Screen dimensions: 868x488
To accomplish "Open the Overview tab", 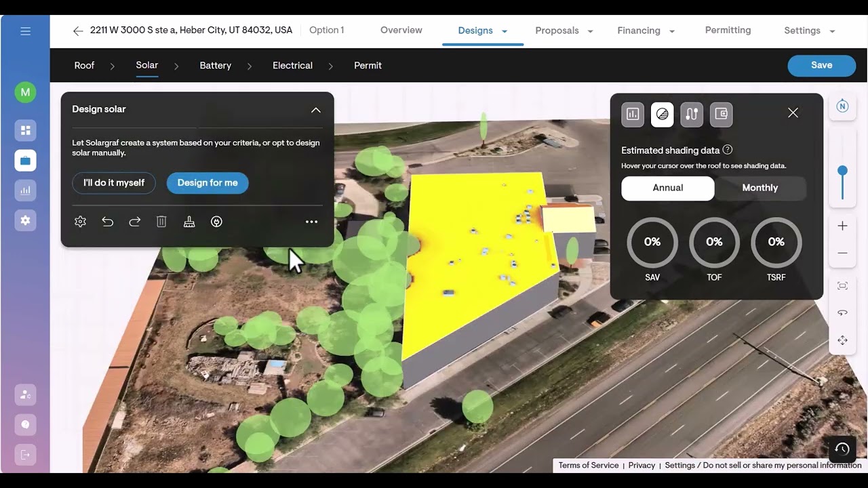I will point(401,30).
